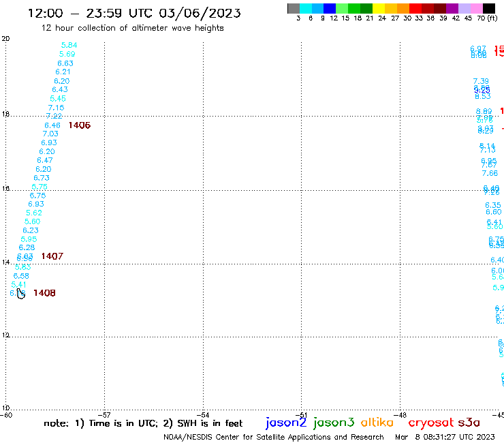Click the wave height value '5.45'
Screen dimensions: 504x443
(x=58, y=98)
